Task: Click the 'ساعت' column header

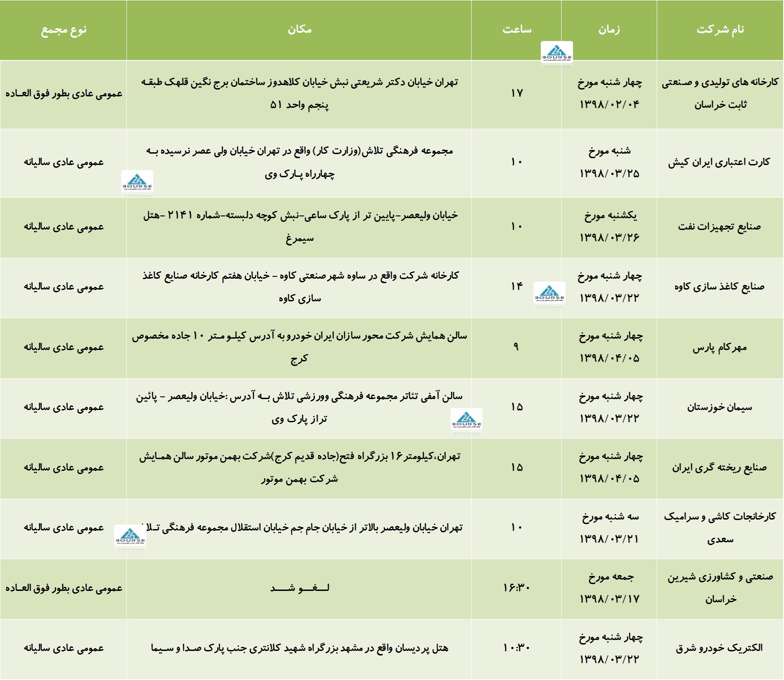Action: [517, 30]
